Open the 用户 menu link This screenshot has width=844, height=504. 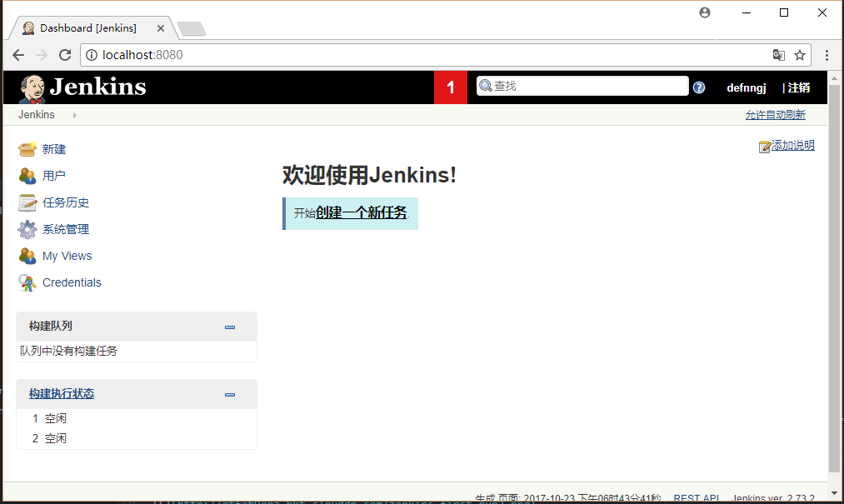(x=54, y=176)
